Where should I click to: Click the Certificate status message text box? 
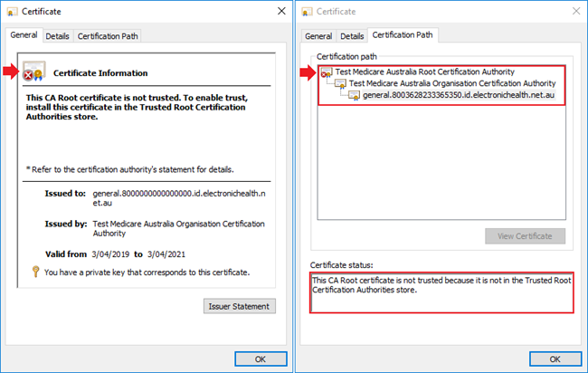pyautogui.click(x=441, y=292)
